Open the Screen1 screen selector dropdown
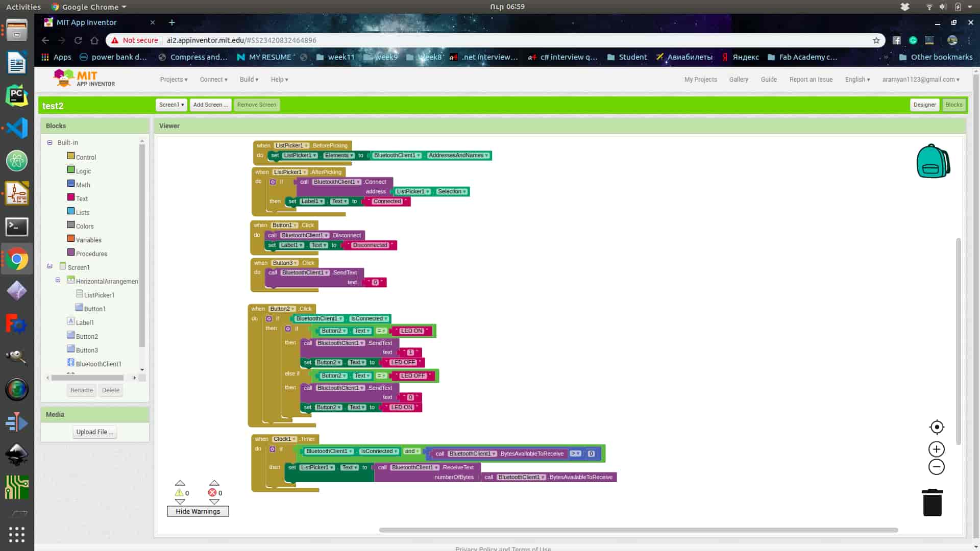 pyautogui.click(x=171, y=105)
